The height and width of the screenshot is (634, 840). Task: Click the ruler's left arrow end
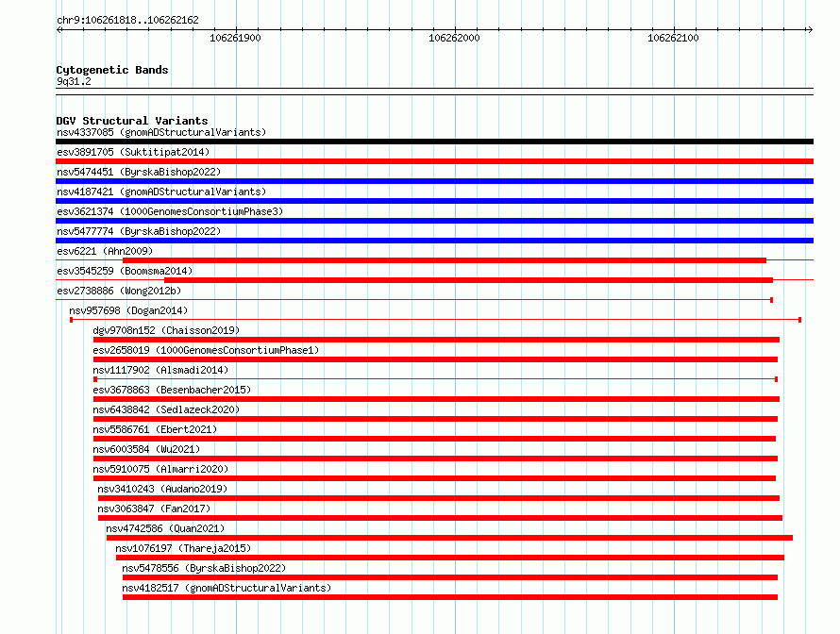click(x=59, y=29)
